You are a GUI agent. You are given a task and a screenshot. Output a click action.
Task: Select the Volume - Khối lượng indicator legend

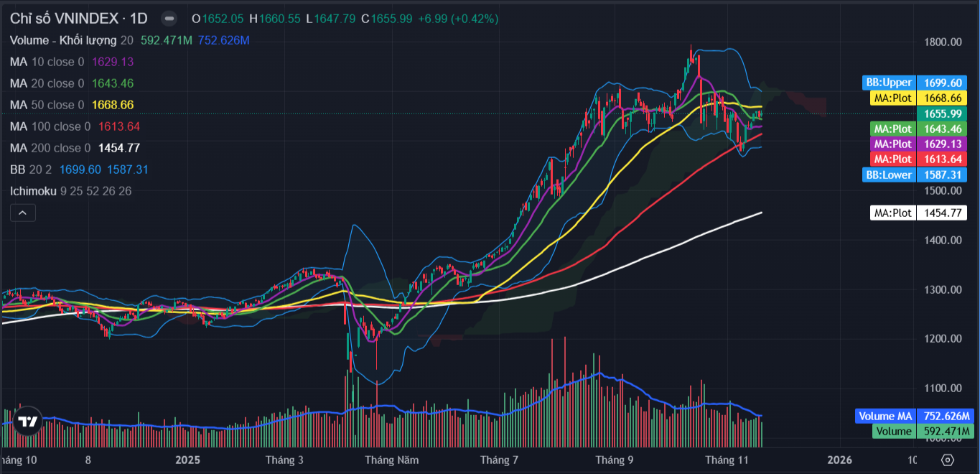click(63, 40)
